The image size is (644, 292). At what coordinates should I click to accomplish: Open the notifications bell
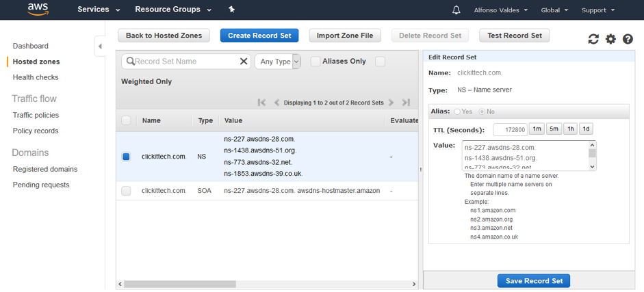tap(456, 10)
